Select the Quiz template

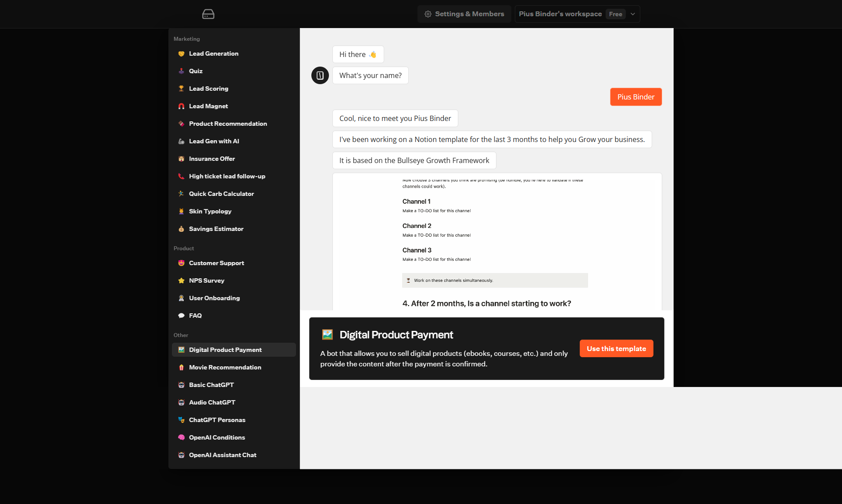(196, 71)
